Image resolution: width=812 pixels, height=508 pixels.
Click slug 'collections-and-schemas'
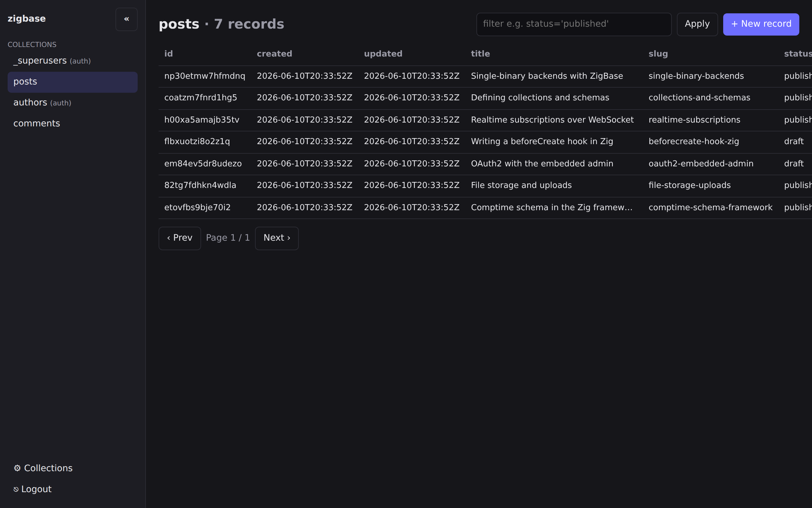[699, 98]
